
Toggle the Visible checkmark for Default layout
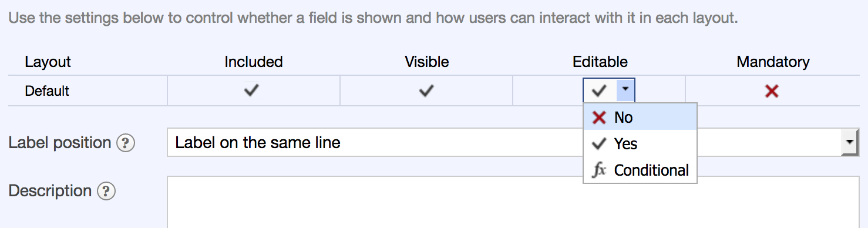(x=426, y=90)
